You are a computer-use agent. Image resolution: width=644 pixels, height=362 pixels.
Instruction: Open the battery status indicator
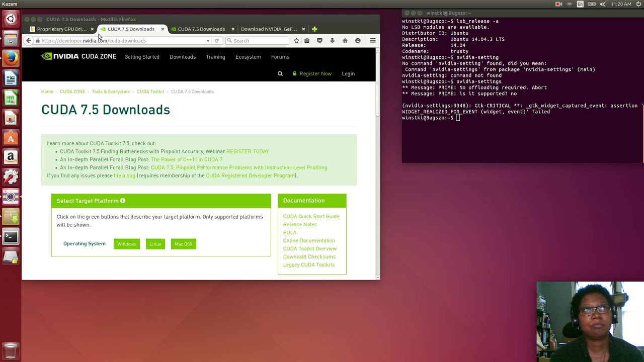click(592, 4)
